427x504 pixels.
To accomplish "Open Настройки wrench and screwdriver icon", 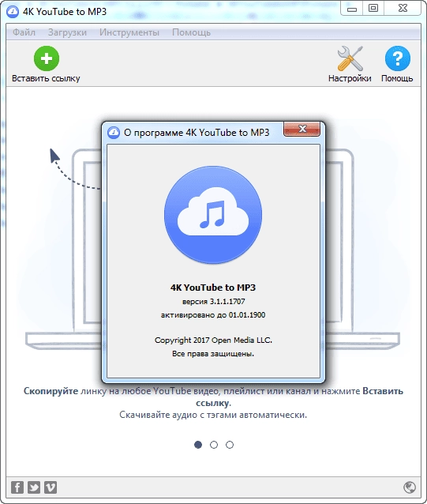I will pyautogui.click(x=350, y=58).
